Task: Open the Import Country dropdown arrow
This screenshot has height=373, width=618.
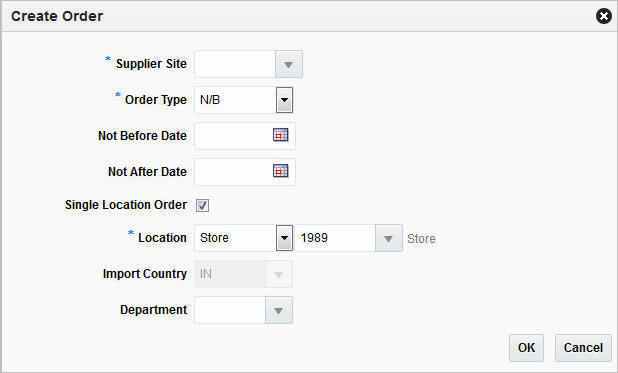Action: tap(279, 274)
